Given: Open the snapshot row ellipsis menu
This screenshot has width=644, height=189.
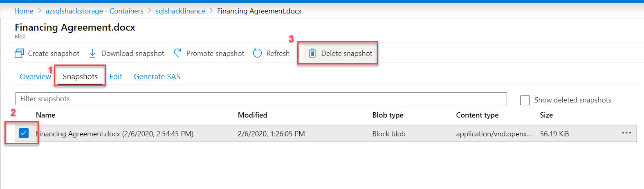Looking at the screenshot, I should pyautogui.click(x=626, y=133).
